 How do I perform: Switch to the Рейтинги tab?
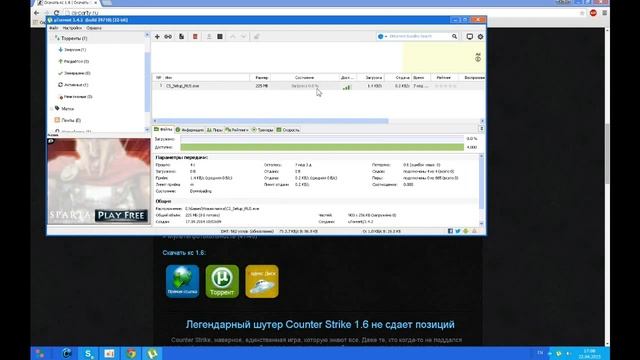coord(237,130)
